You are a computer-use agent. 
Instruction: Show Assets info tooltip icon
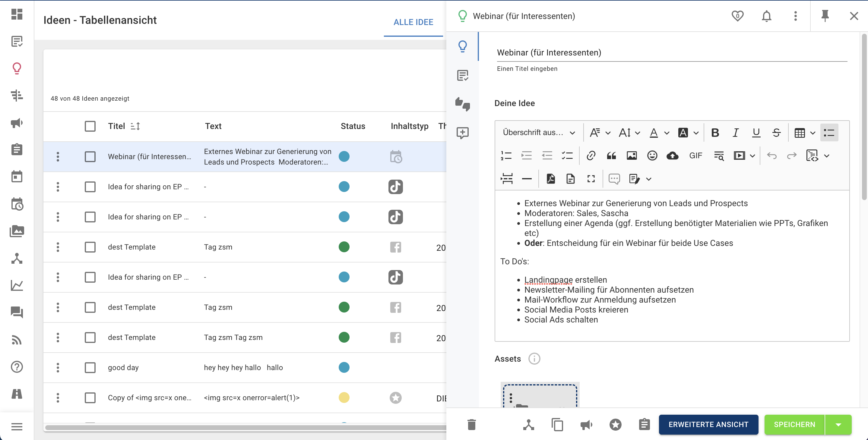534,359
